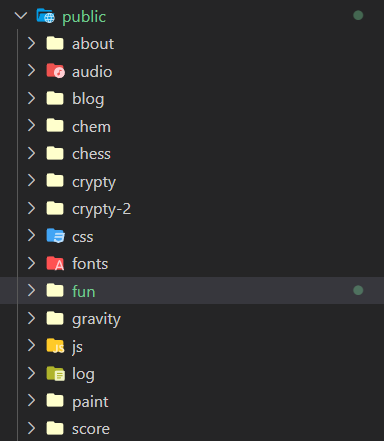The height and width of the screenshot is (441, 384).
Task: Click the log folder icon
Action: pos(55,373)
